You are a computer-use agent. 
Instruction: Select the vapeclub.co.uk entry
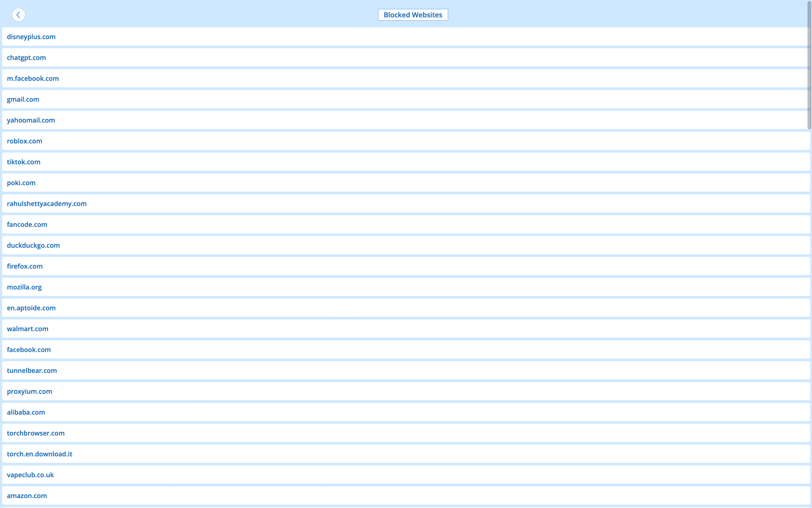pos(406,474)
